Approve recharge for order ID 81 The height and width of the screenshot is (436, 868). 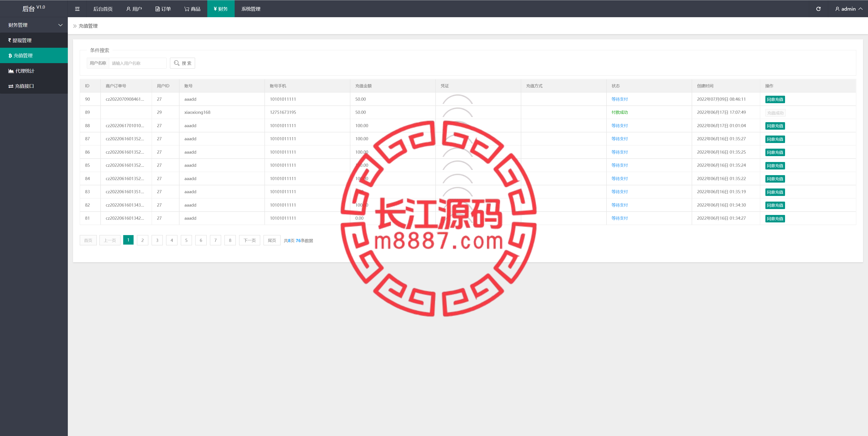point(775,219)
